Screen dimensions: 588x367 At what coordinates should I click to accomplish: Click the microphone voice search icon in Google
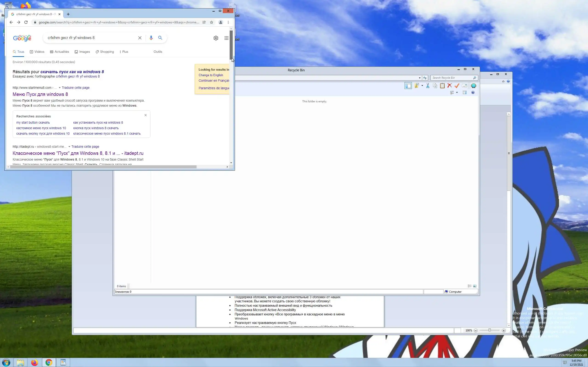point(151,38)
